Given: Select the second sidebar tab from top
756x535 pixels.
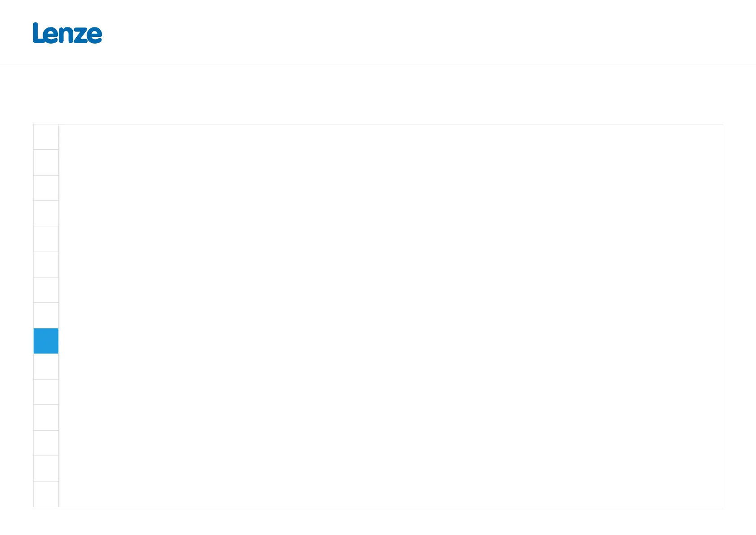Looking at the screenshot, I should pyautogui.click(x=46, y=163).
